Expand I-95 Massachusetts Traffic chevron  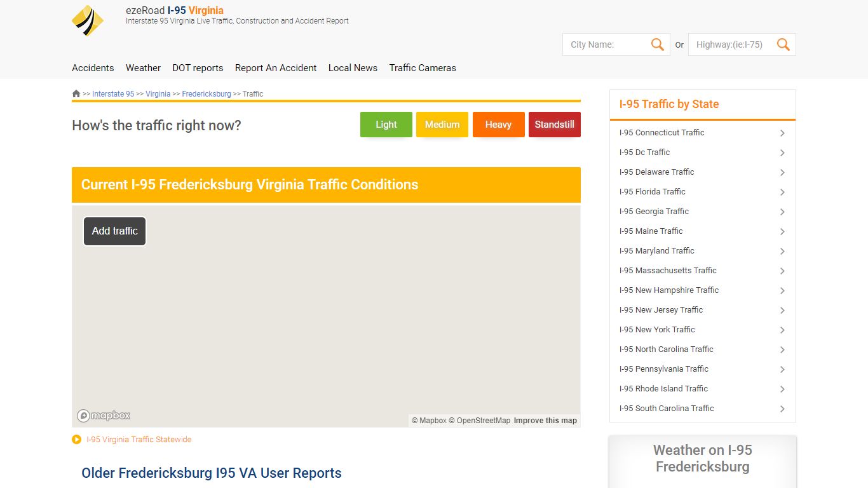(782, 271)
